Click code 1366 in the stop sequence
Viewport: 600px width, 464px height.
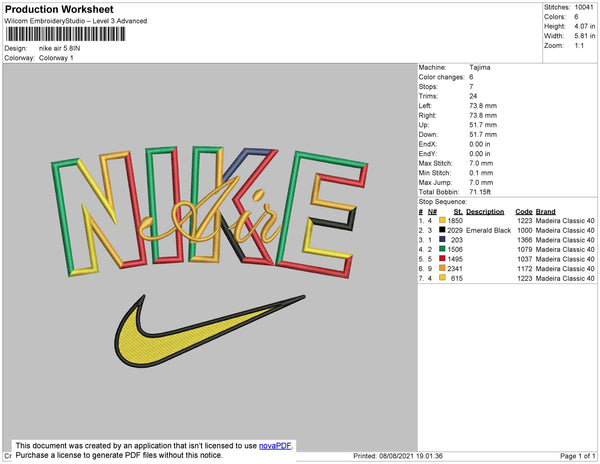524,240
